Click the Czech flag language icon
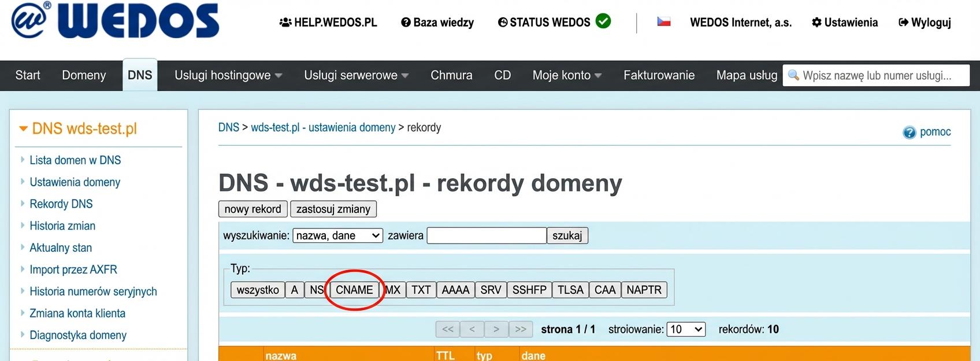The image size is (980, 361). pos(664,22)
